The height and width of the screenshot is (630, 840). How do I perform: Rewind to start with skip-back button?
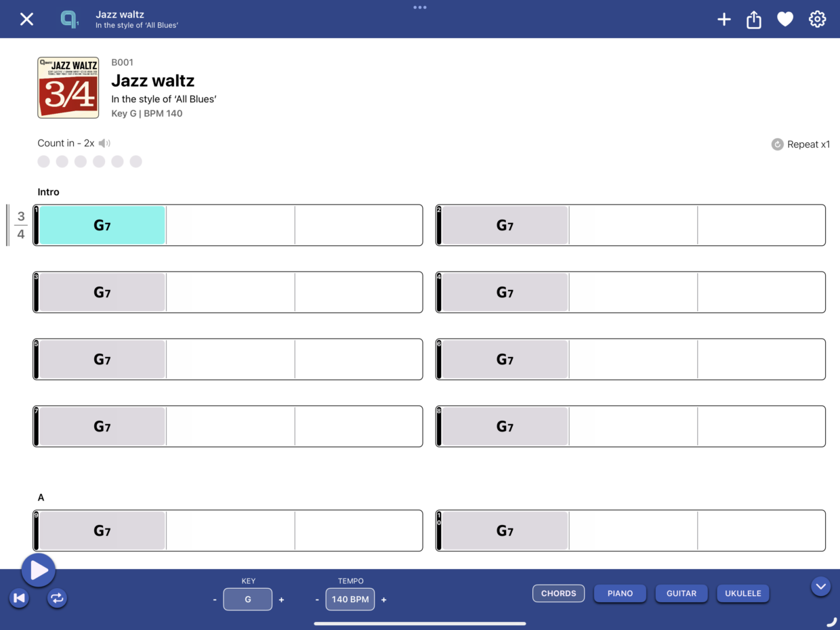tap(19, 597)
